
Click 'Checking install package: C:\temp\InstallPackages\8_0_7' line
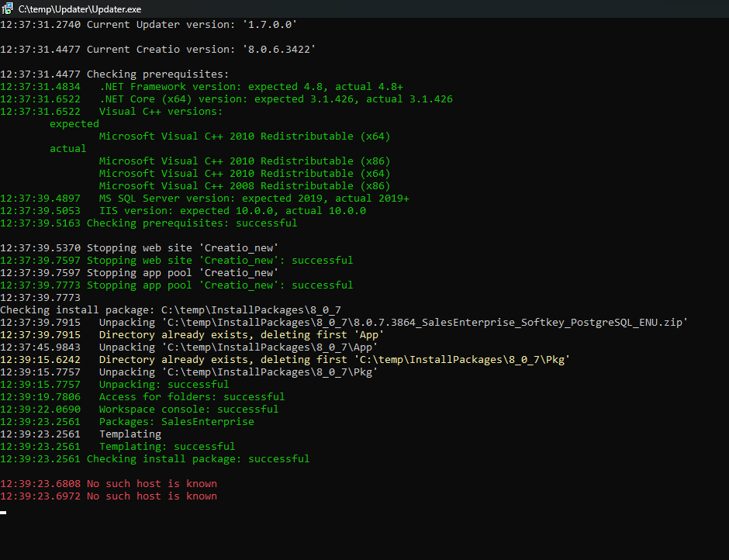pos(171,309)
